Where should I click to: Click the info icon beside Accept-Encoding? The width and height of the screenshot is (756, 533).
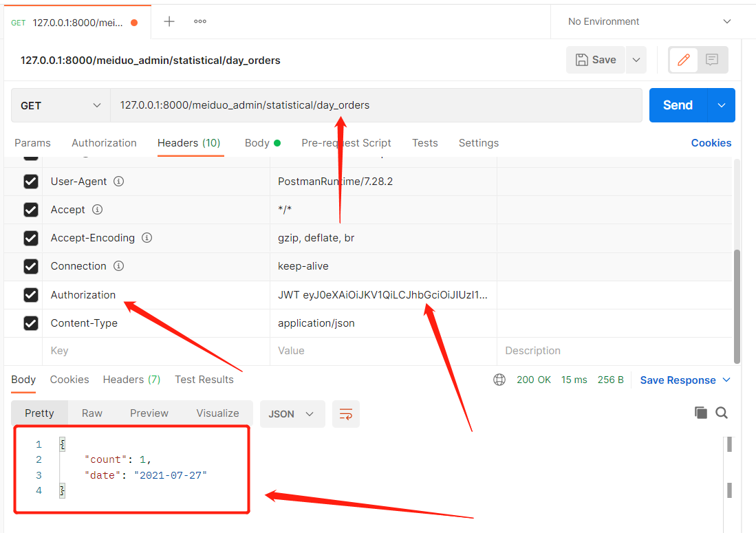[x=147, y=237]
